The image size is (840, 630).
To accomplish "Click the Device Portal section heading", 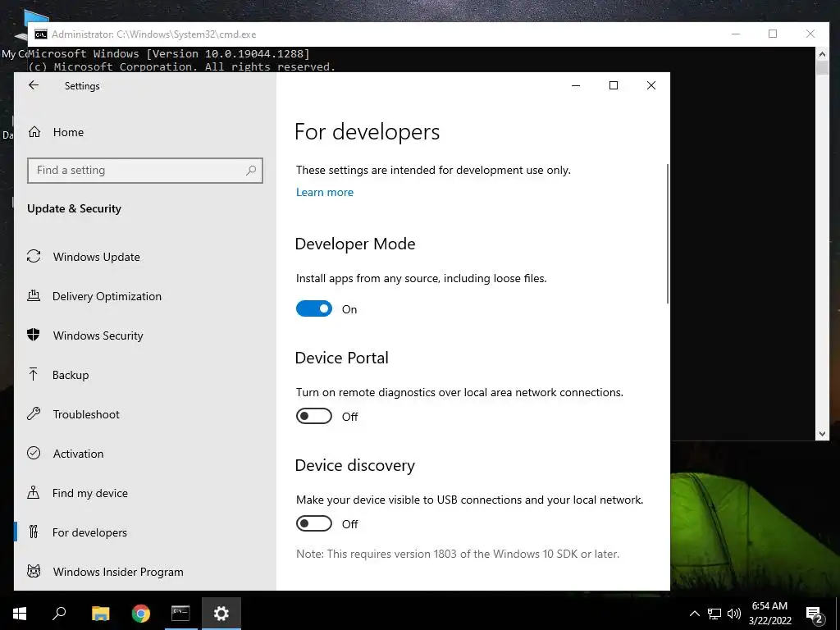I will [342, 358].
